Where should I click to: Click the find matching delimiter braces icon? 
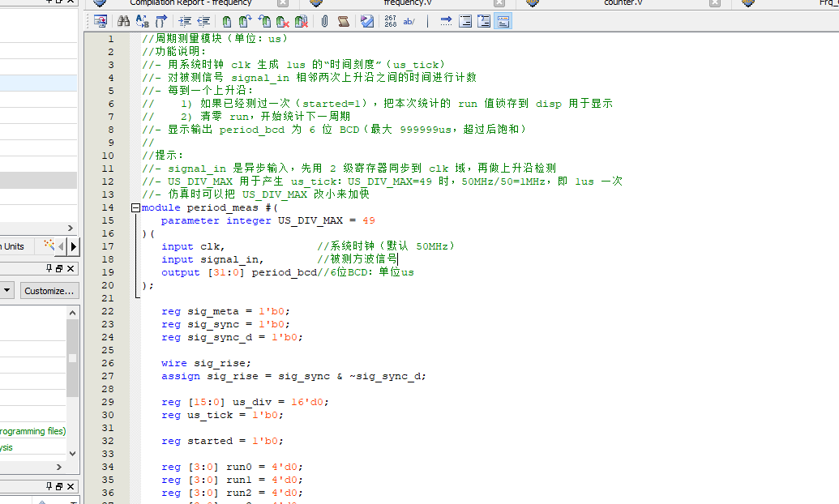click(x=161, y=21)
